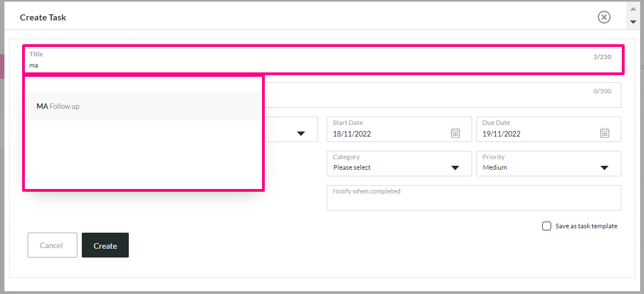Screen dimensions: 644x294
Task: Expand the Category dropdown arrow
Action: click(454, 167)
